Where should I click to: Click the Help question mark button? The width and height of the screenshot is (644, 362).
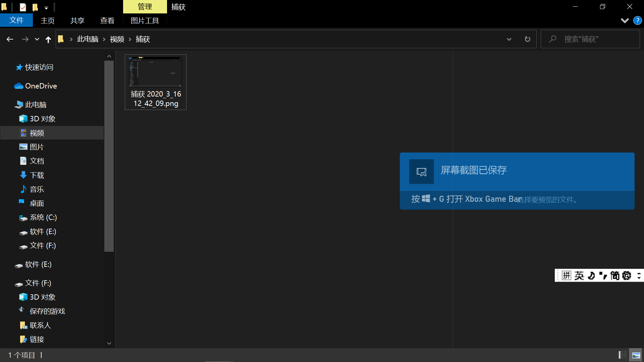click(x=637, y=20)
